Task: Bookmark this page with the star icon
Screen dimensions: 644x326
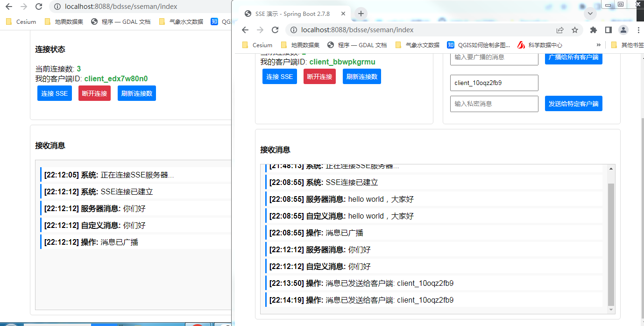Action: coord(575,30)
